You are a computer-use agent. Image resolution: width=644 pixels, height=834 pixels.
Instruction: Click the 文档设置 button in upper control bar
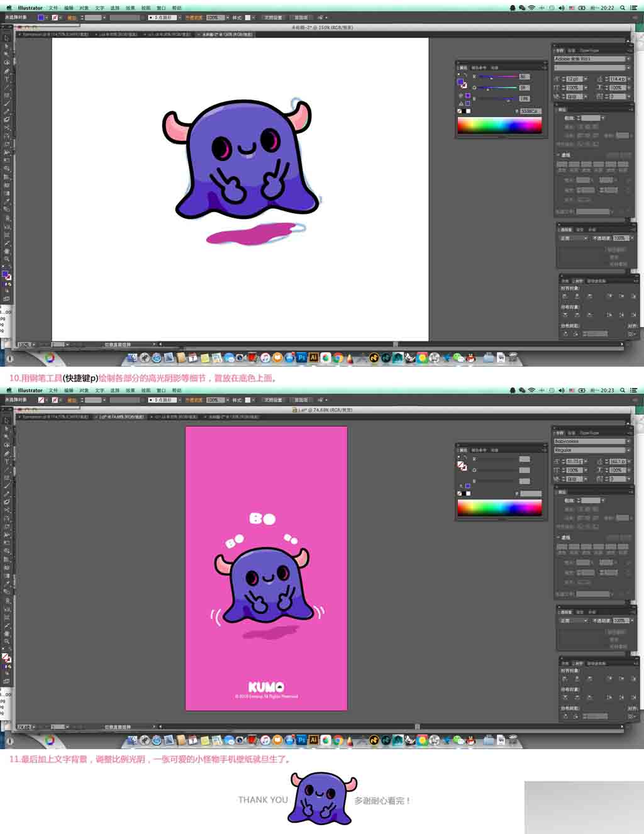273,18
